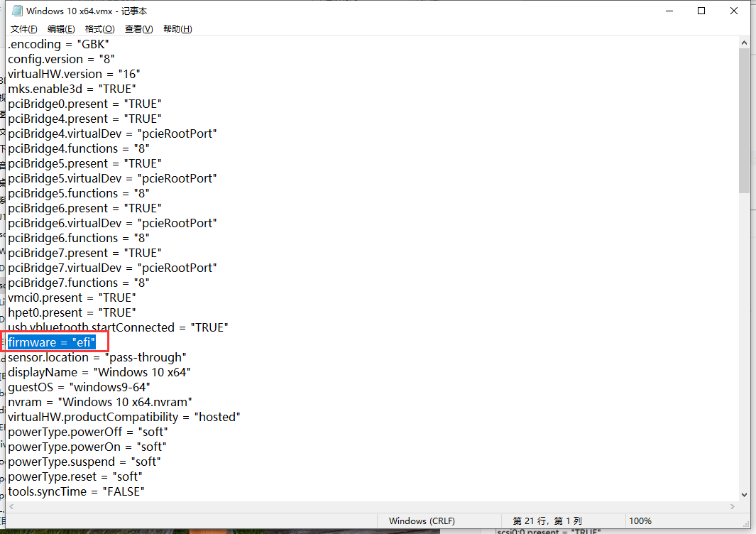756x534 pixels.
Task: Click the vertical scrollbar down arrow
Action: tap(745, 495)
